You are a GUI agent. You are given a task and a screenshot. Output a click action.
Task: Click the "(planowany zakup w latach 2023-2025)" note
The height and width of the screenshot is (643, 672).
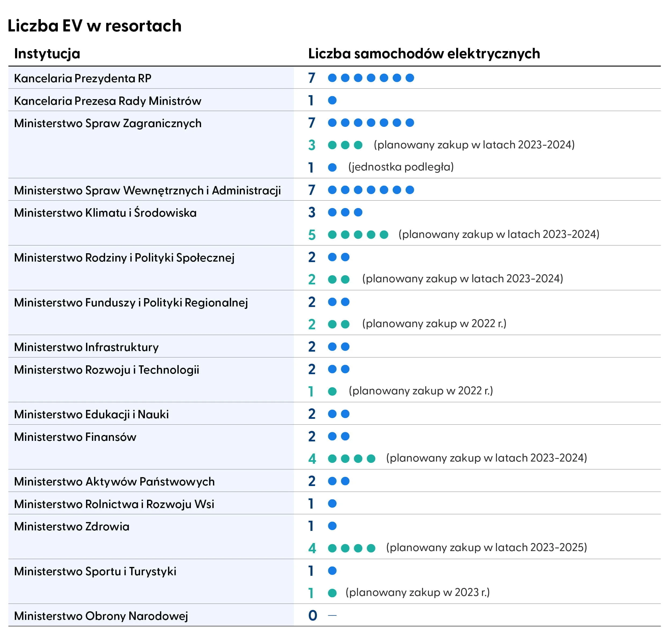(486, 547)
